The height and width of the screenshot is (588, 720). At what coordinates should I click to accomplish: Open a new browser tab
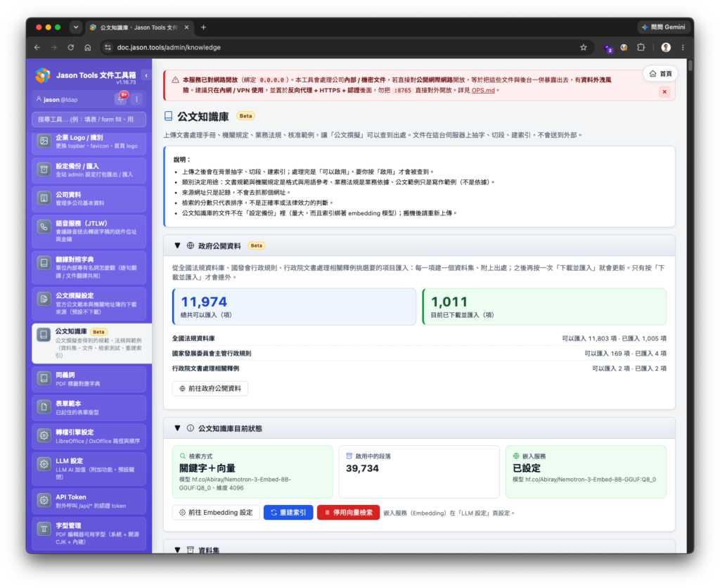point(203,27)
